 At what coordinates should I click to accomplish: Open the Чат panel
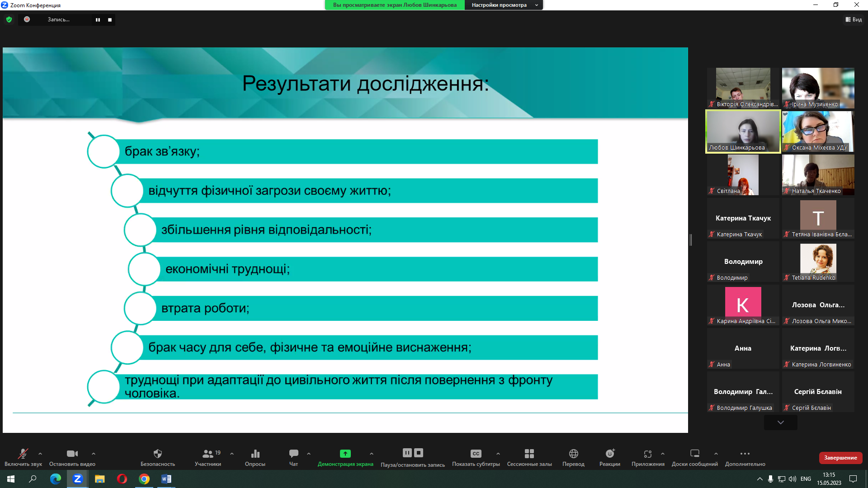point(293,456)
